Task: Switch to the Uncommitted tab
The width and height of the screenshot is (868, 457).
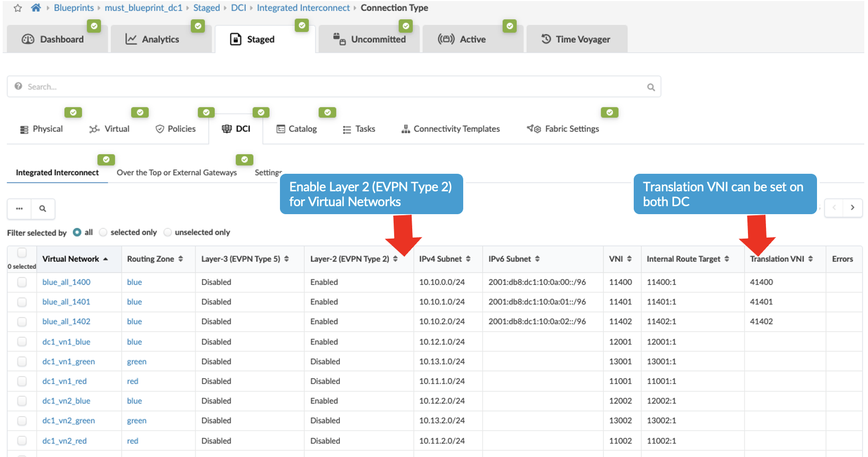Action: click(x=370, y=39)
